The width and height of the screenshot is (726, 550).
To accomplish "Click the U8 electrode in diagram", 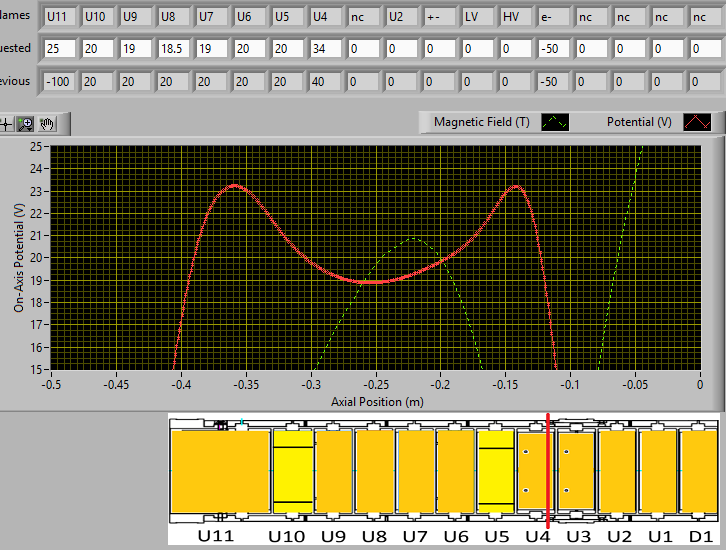I will (x=374, y=472).
